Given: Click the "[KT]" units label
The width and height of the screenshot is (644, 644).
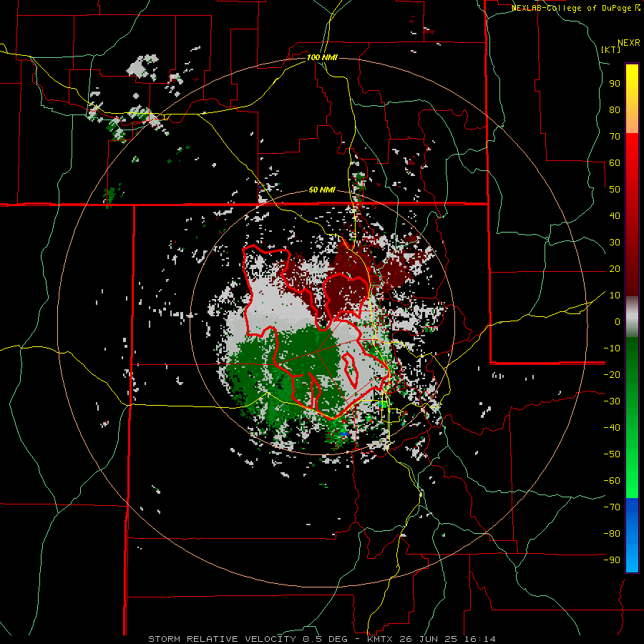Looking at the screenshot, I should point(610,49).
